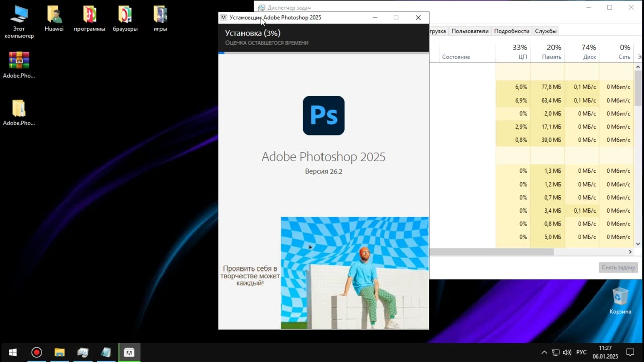
Task: Open File Explorer from the taskbar
Action: (x=59, y=352)
